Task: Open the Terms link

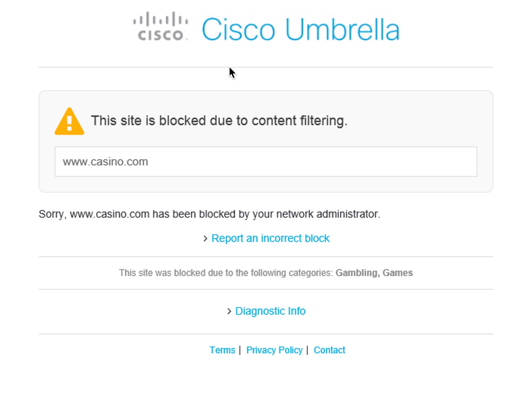Action: tap(222, 350)
